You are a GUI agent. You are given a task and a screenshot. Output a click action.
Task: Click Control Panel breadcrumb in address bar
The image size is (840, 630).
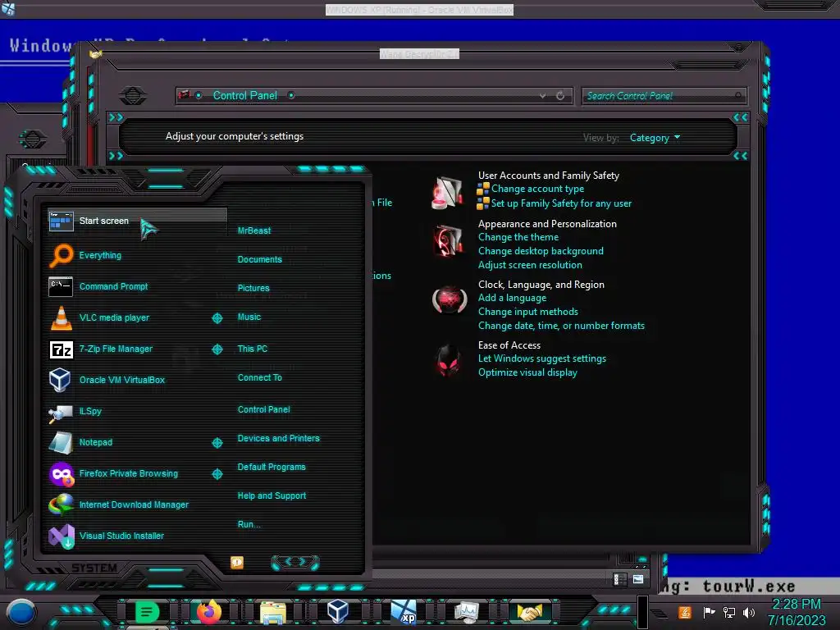coord(244,95)
